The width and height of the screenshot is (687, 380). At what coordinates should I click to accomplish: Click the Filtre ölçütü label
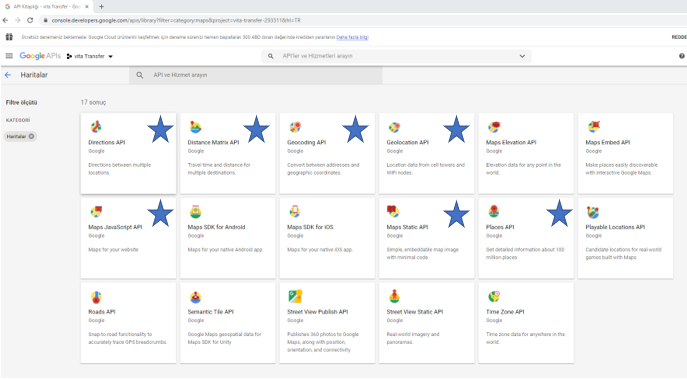click(x=21, y=103)
